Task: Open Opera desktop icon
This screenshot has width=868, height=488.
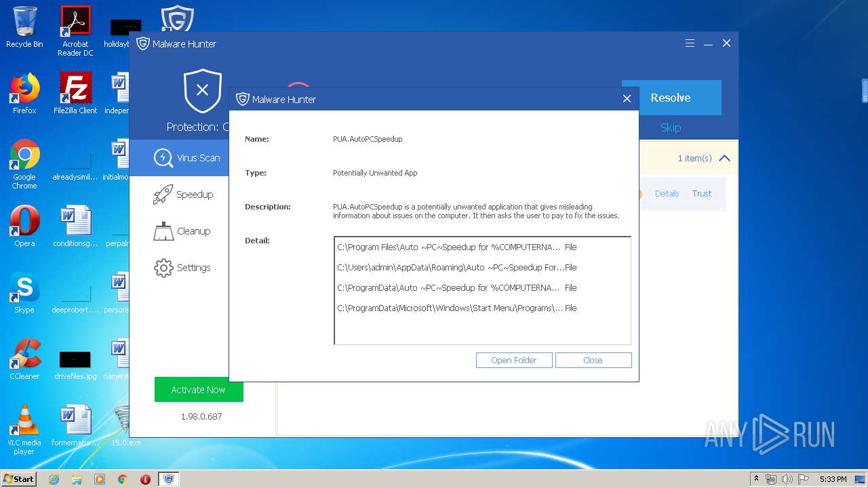Action: click(x=24, y=226)
